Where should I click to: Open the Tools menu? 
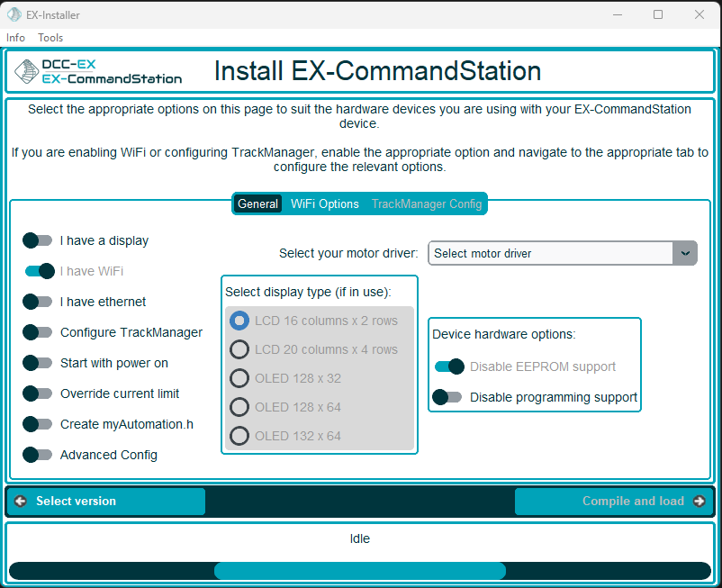pos(50,38)
